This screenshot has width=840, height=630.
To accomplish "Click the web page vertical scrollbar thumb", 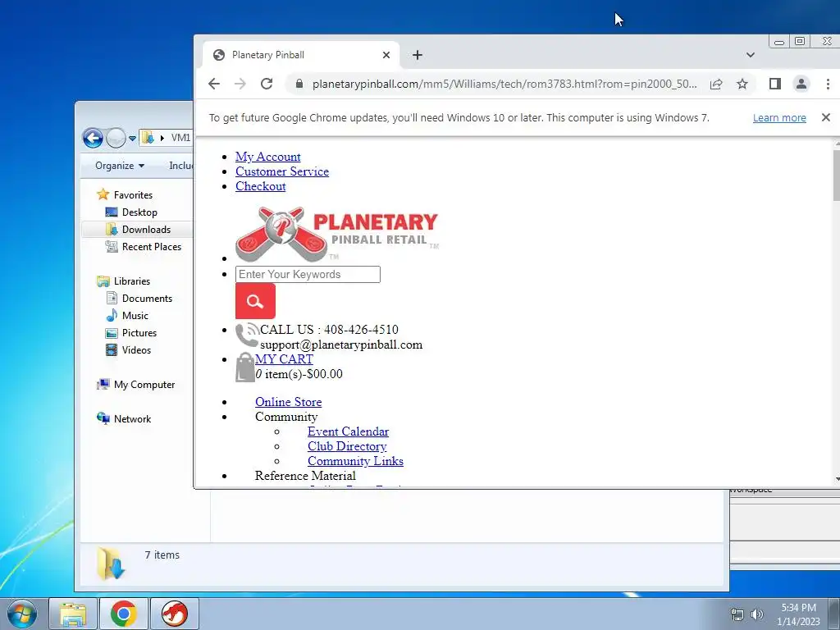I will (836, 174).
